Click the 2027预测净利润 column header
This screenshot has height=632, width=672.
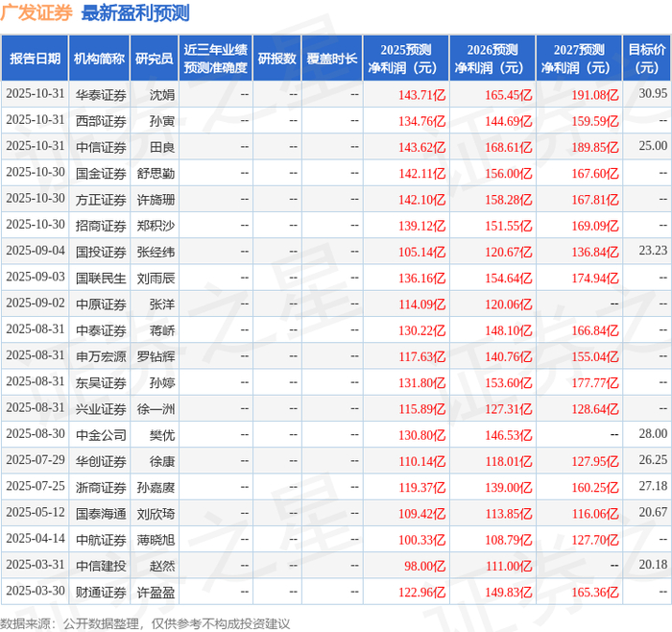(579, 59)
